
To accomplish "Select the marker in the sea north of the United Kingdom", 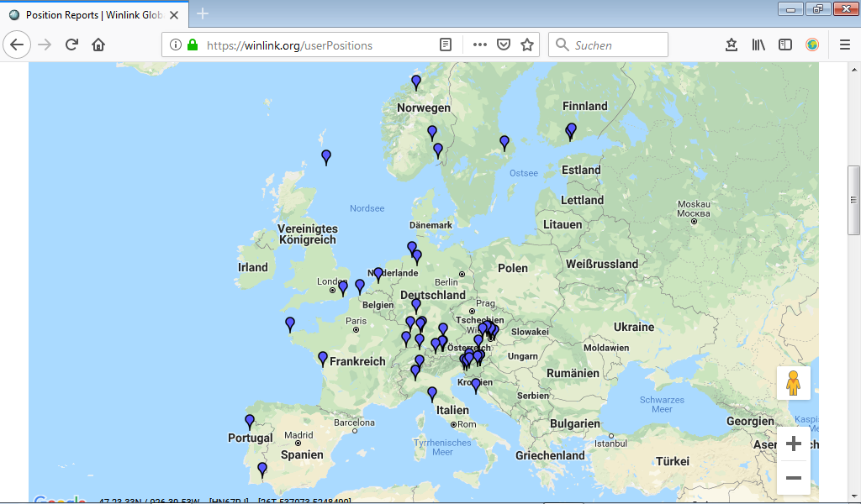I will [x=326, y=157].
